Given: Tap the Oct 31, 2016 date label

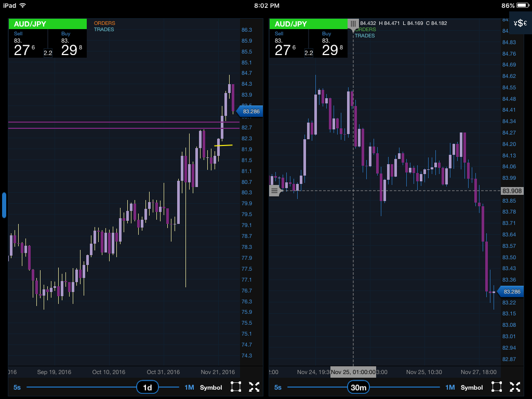Looking at the screenshot, I should pyautogui.click(x=163, y=372).
